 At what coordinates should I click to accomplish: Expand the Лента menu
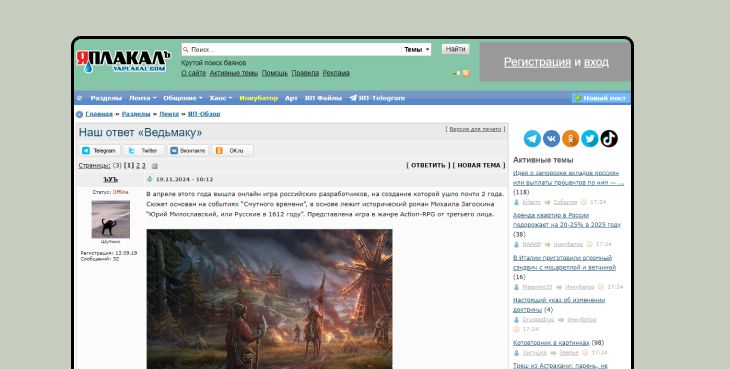pos(142,98)
